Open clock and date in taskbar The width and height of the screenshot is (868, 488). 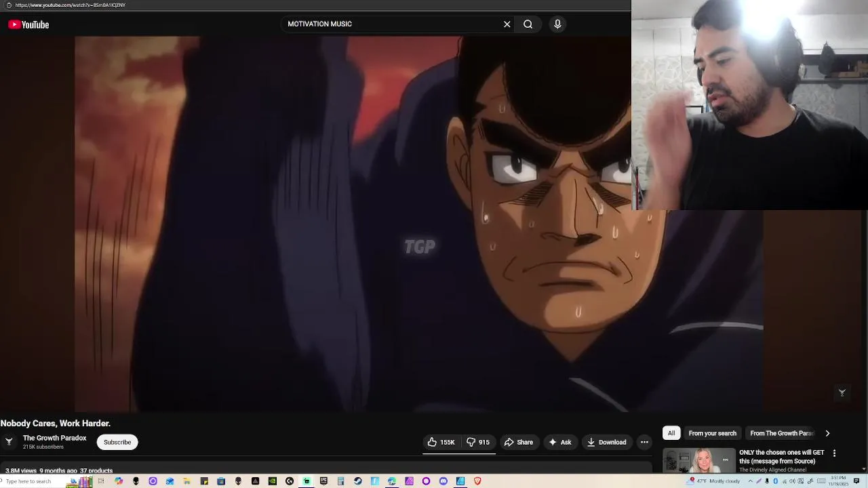[838, 481]
